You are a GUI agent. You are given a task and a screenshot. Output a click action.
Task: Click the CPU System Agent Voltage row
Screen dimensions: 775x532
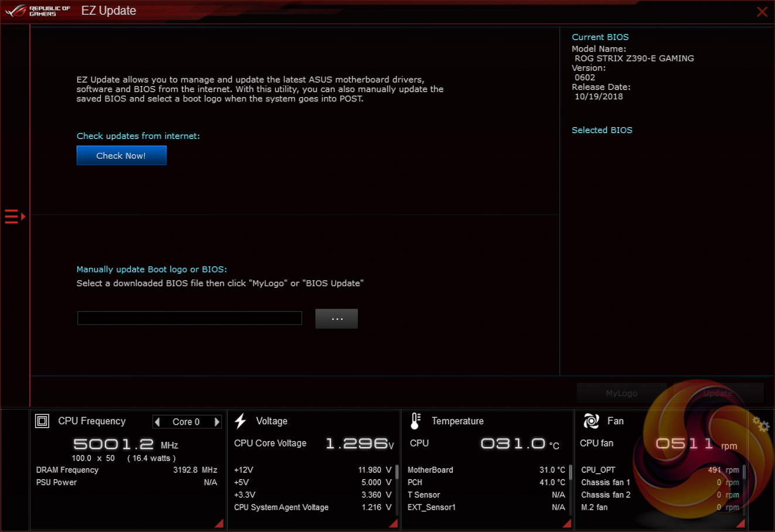[313, 507]
